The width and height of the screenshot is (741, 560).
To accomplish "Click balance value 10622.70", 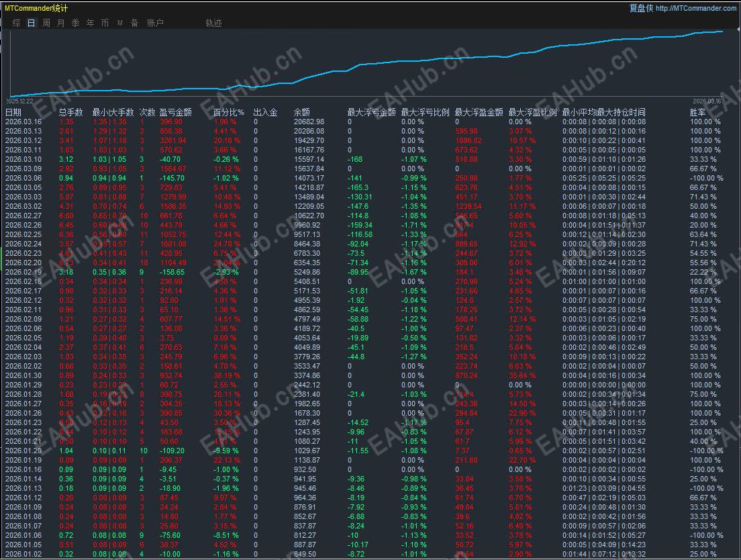I will 309,216.
